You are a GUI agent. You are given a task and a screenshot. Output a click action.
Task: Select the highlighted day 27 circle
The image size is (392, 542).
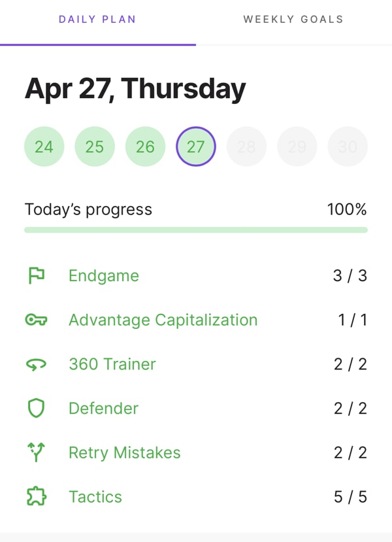tap(196, 146)
